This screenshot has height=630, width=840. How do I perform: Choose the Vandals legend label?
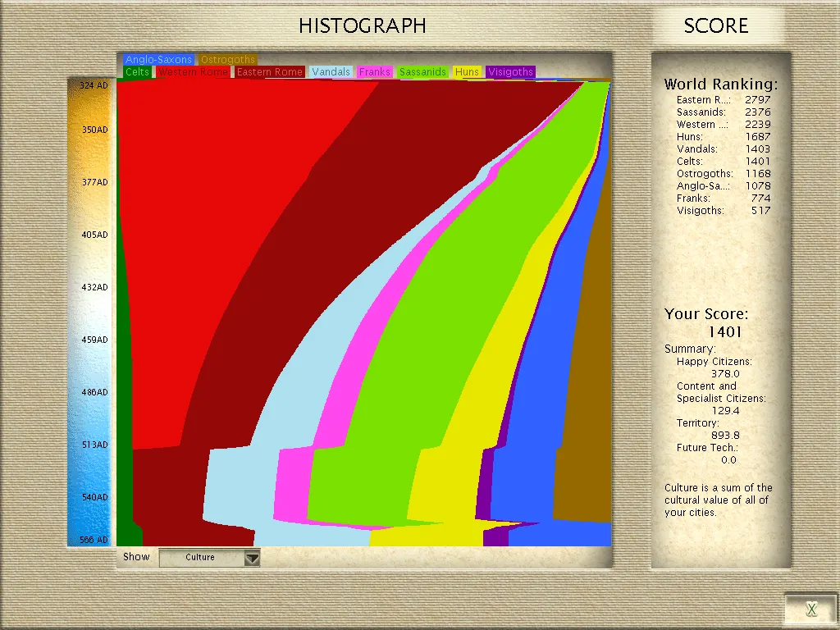[331, 72]
